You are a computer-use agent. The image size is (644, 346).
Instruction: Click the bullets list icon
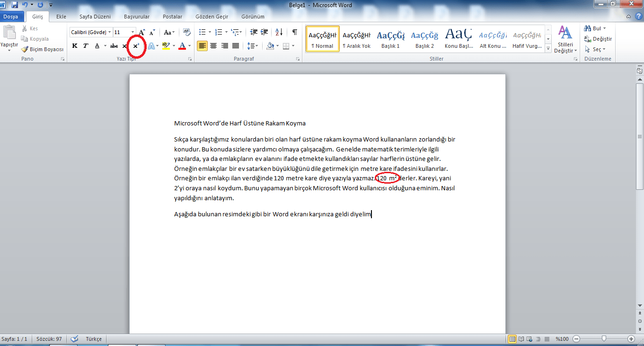(x=203, y=32)
